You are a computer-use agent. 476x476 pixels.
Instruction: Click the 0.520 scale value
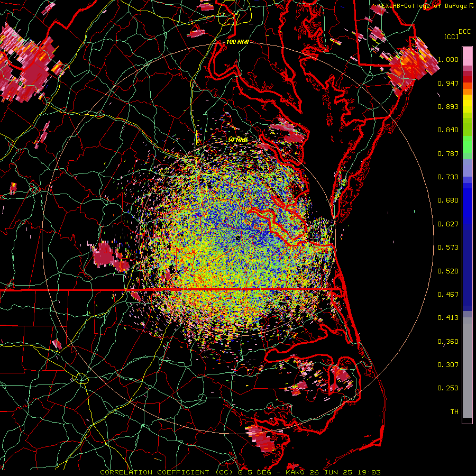448,271
